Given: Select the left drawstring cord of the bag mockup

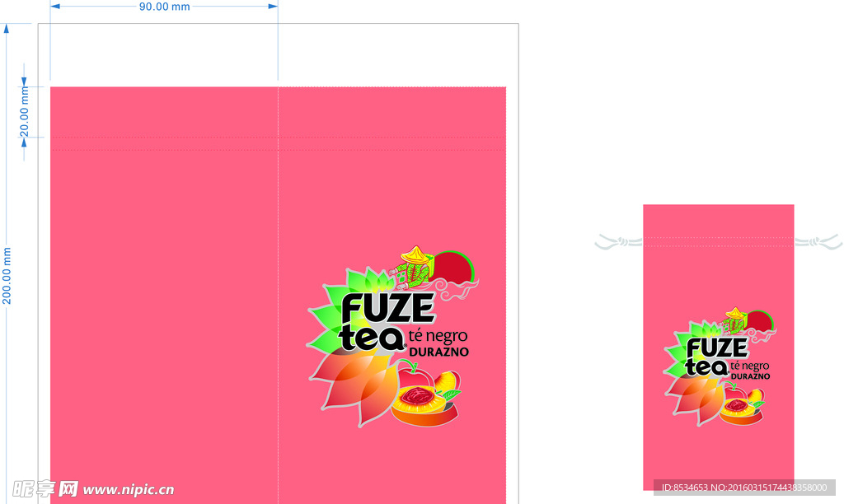Looking at the screenshot, I should click(619, 242).
